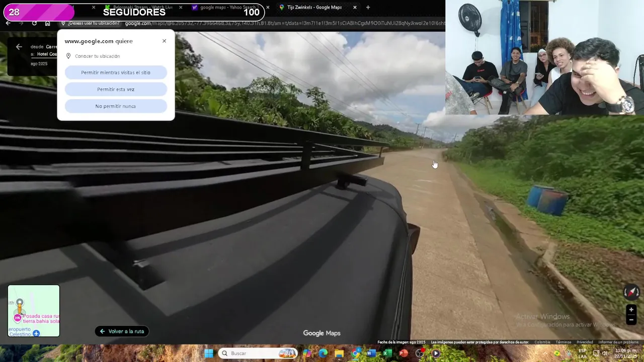The height and width of the screenshot is (362, 644).
Task: Reload the current page
Action: click(x=34, y=23)
